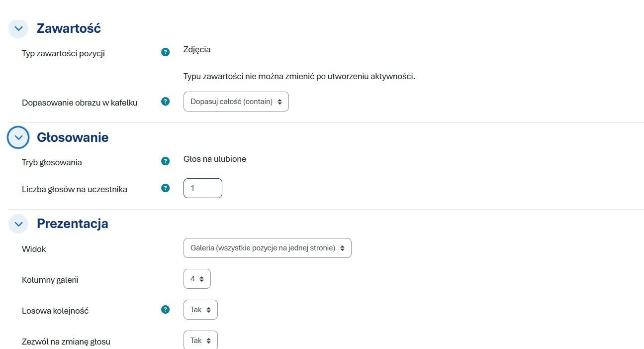
Task: Open help for Typ zawartości pozycji
Action: pos(166,52)
